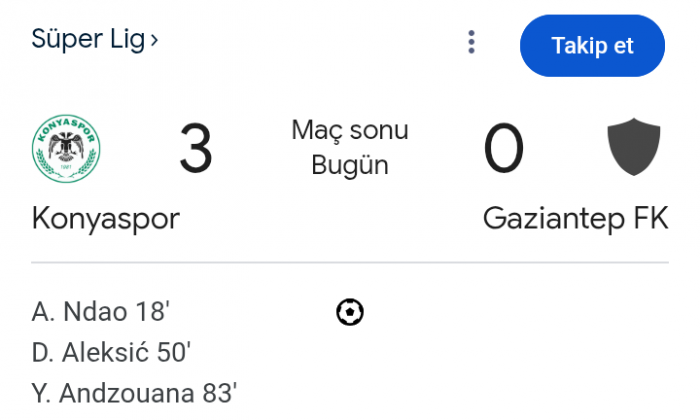Select the Konyaspor team name

(x=106, y=218)
